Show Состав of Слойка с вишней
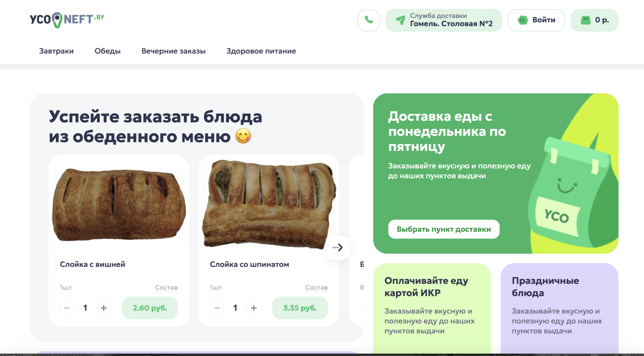This screenshot has height=356, width=644. coord(166,288)
